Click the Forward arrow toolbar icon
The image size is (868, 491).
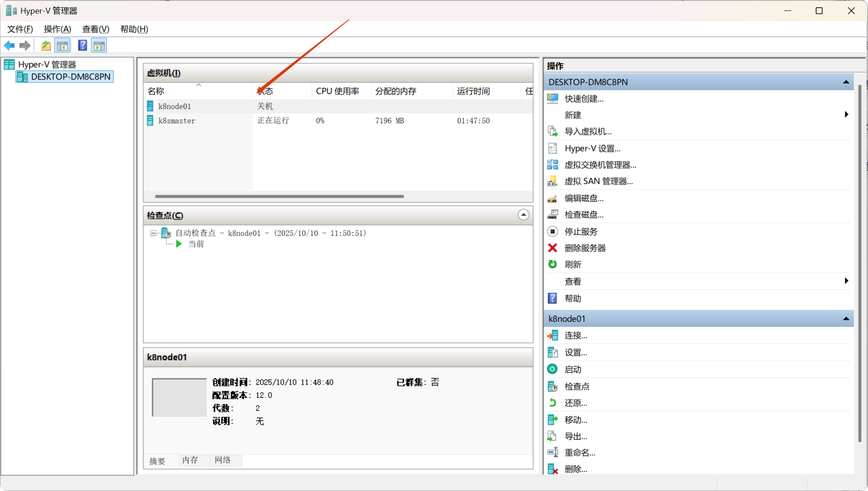[25, 45]
